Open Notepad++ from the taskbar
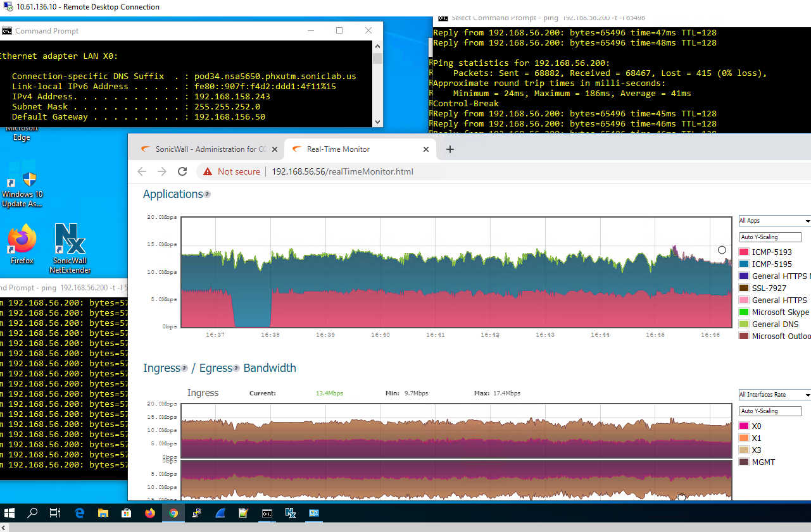The width and height of the screenshot is (811, 532). (244, 513)
